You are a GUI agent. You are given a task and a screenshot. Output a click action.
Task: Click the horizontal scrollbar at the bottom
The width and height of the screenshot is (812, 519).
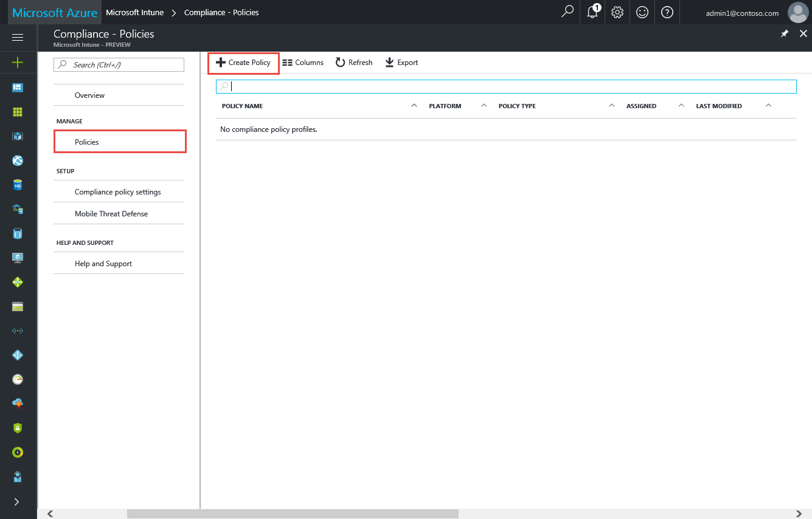(292, 514)
